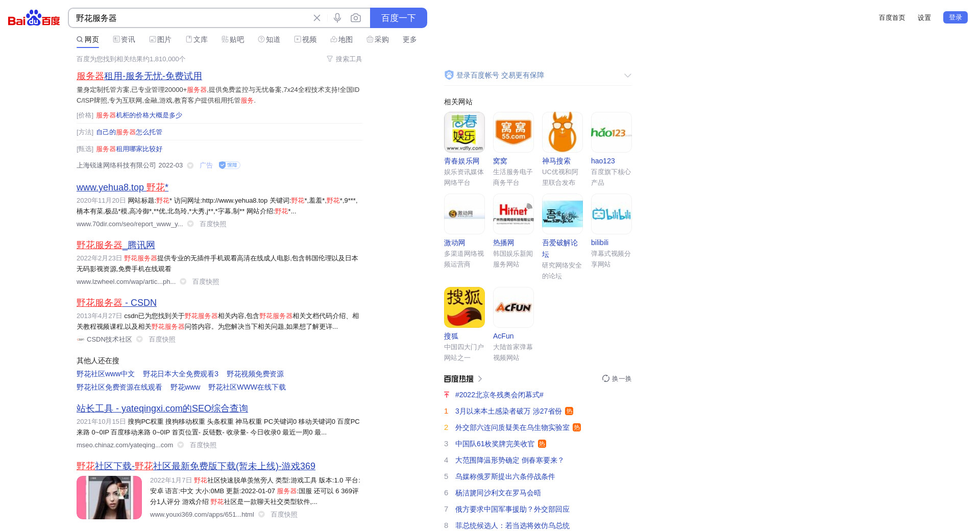Switch to the 视频 tab
The height and width of the screenshot is (531, 980).
[x=305, y=39]
